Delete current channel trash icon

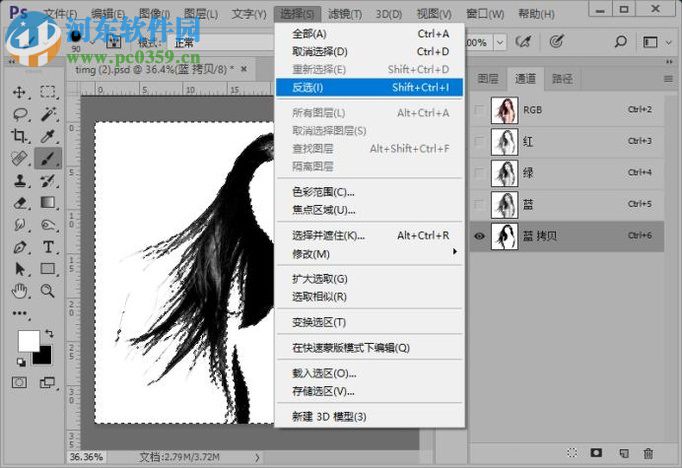tap(648, 453)
